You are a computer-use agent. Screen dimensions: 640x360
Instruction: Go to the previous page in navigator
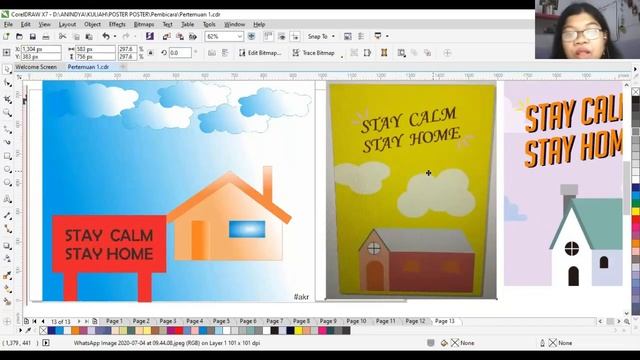[x=43, y=322]
